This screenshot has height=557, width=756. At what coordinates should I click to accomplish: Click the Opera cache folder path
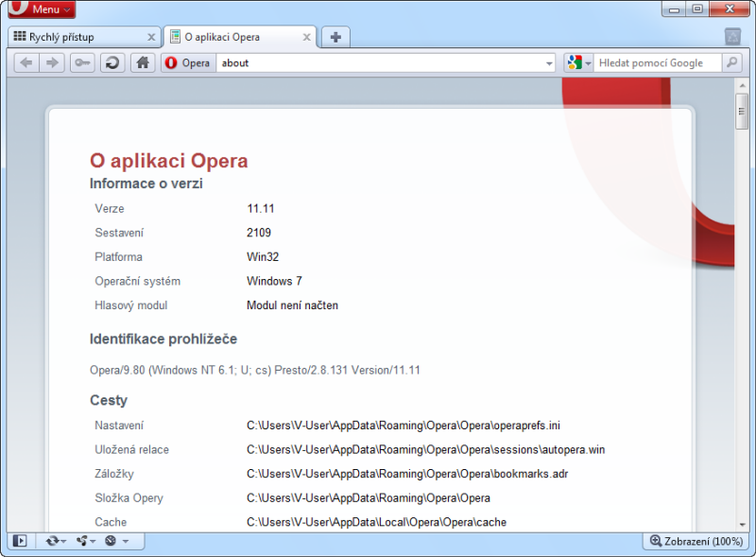pos(376,522)
